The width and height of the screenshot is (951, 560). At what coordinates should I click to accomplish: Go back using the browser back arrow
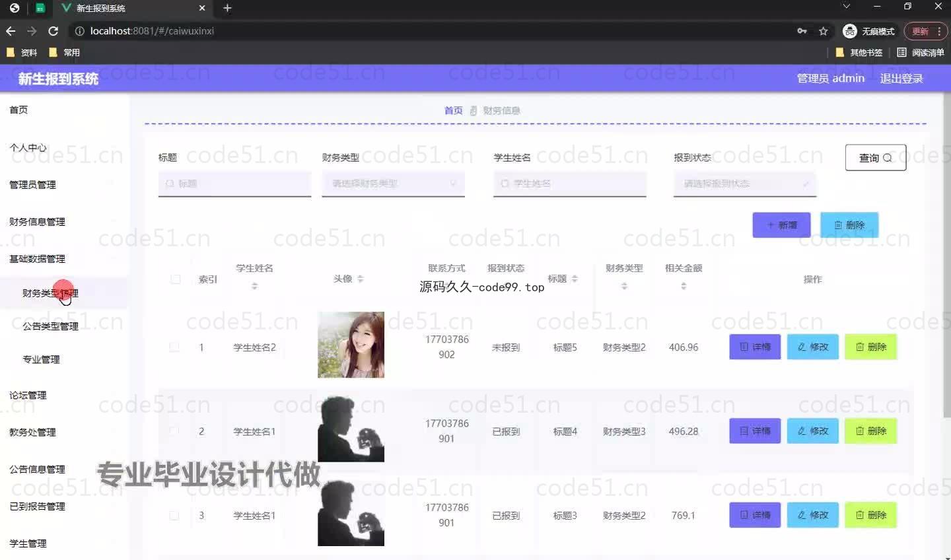11,31
